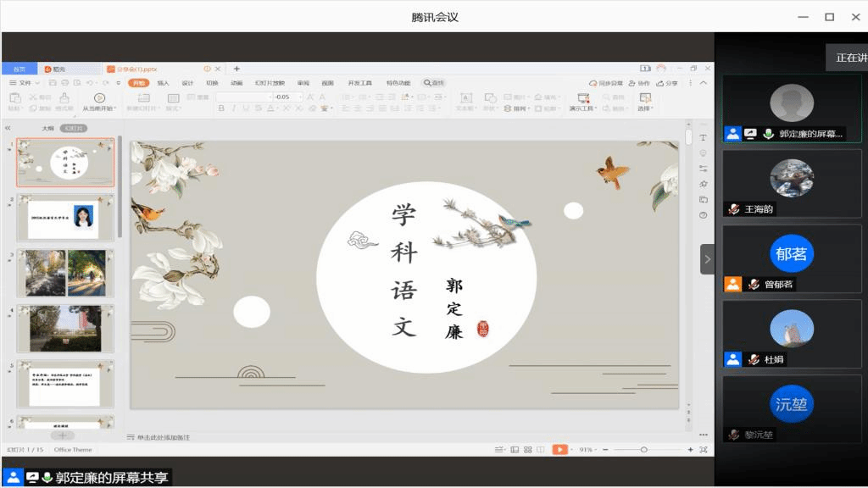Click the 协作 collaboration button
Image resolution: width=868 pixels, height=488 pixels.
pos(640,83)
